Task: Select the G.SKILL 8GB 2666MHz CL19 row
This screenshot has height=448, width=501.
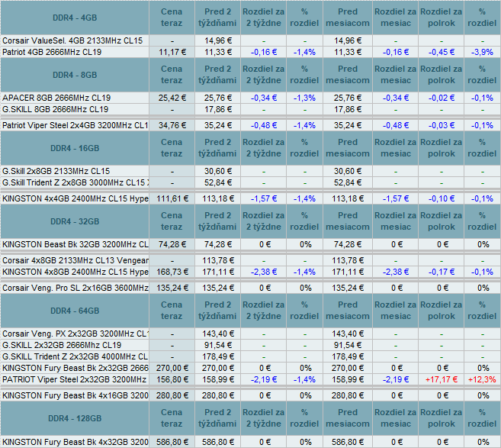Action: point(250,109)
